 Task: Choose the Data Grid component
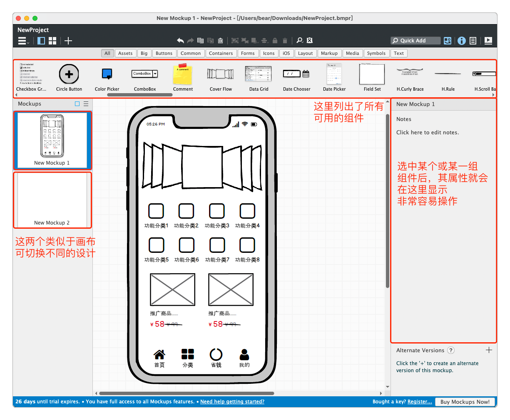tap(259, 78)
